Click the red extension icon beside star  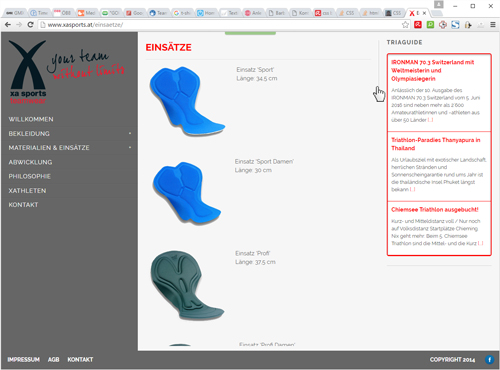418,25
